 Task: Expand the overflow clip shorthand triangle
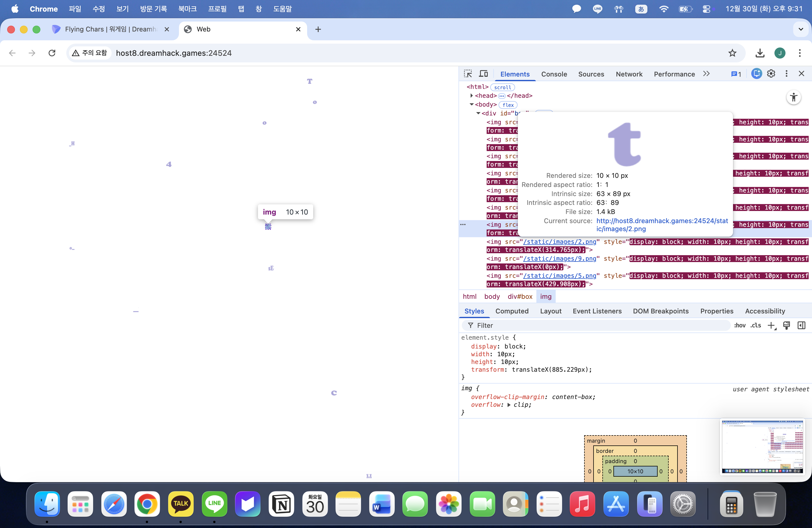coord(509,405)
